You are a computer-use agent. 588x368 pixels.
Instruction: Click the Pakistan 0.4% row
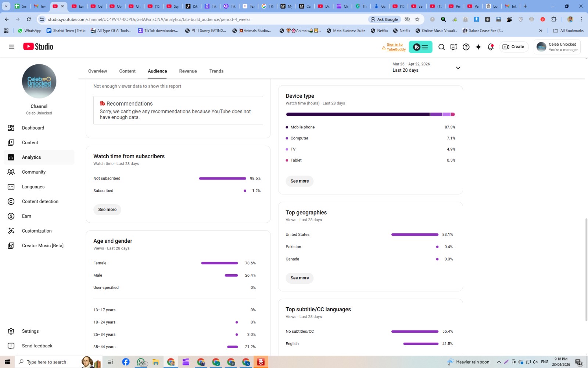coord(369,247)
